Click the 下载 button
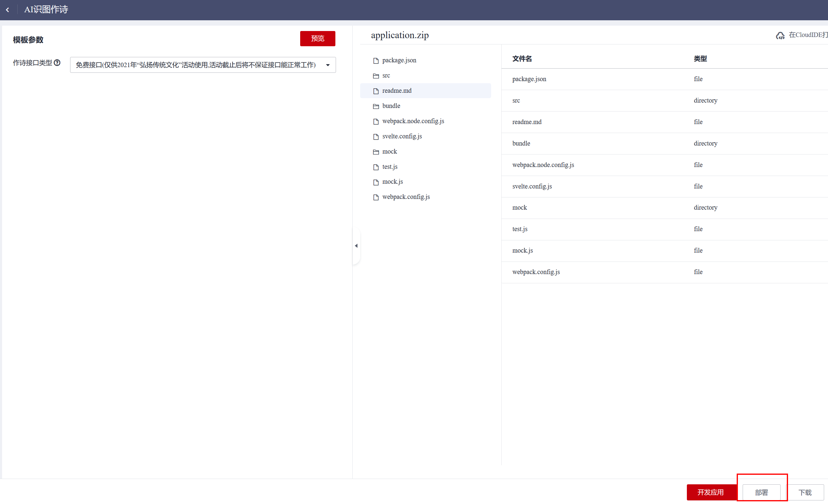The height and width of the screenshot is (504, 828). (x=805, y=492)
